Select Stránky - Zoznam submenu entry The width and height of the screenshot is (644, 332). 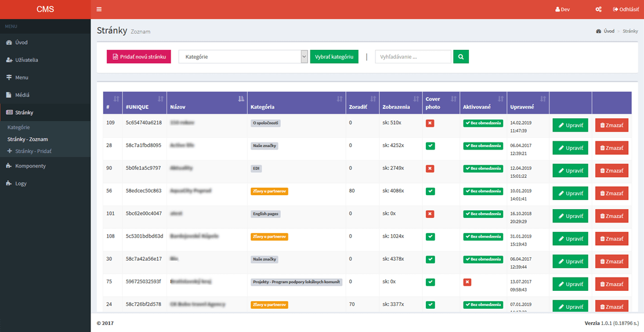(27, 139)
